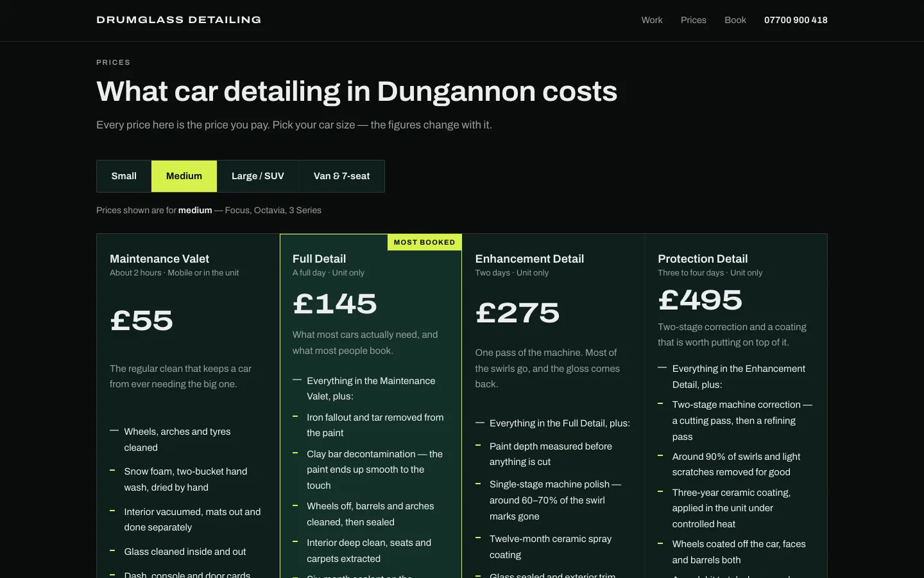Image resolution: width=924 pixels, height=578 pixels.
Task: Pick the Van & 7-seat size option
Action: [341, 176]
